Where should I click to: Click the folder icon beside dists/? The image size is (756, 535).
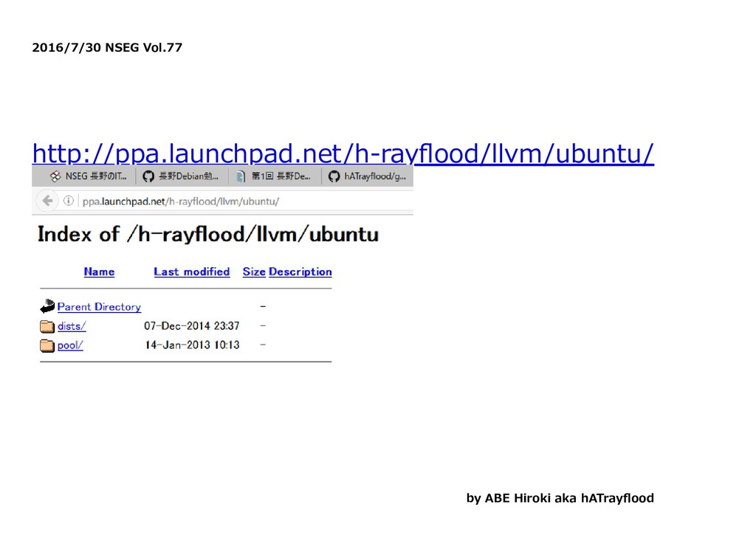(47, 326)
